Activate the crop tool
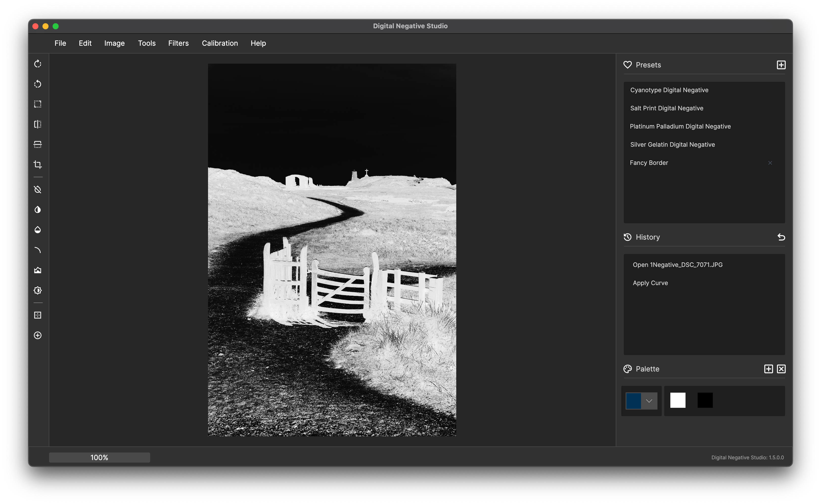The image size is (821, 504). [38, 165]
